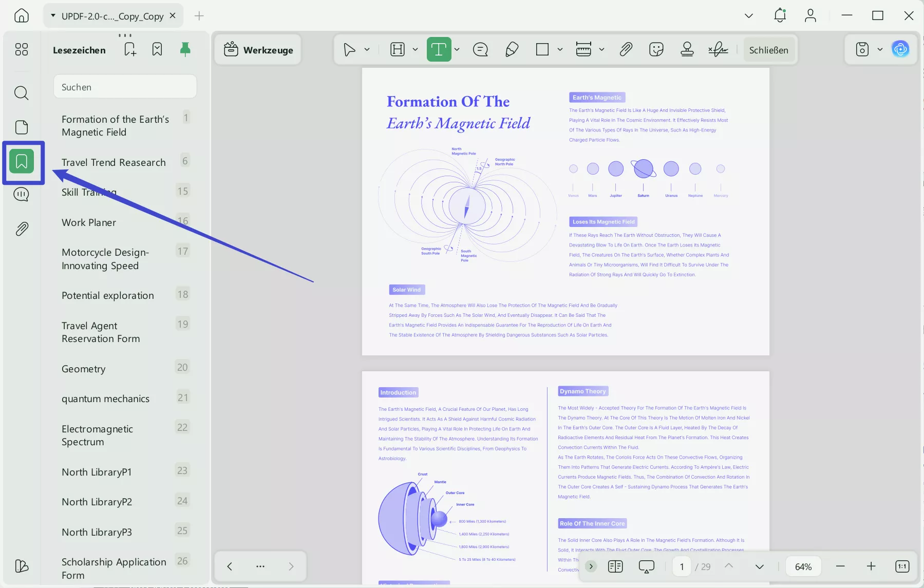The image size is (924, 588).
Task: Click the bookmark-with-x icon in Lesezeichen header
Action: 157,49
